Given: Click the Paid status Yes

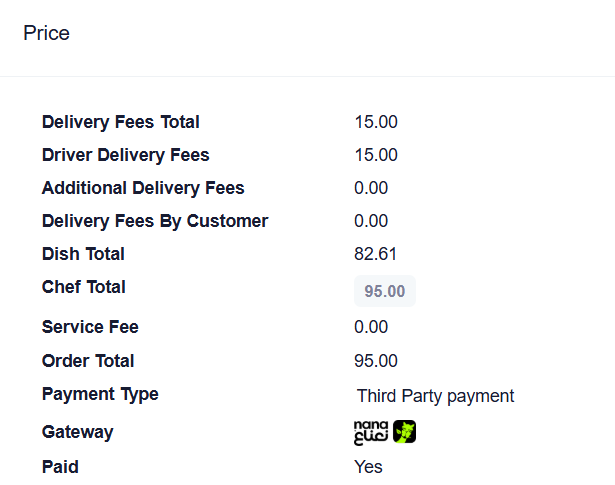Looking at the screenshot, I should pos(368,467).
